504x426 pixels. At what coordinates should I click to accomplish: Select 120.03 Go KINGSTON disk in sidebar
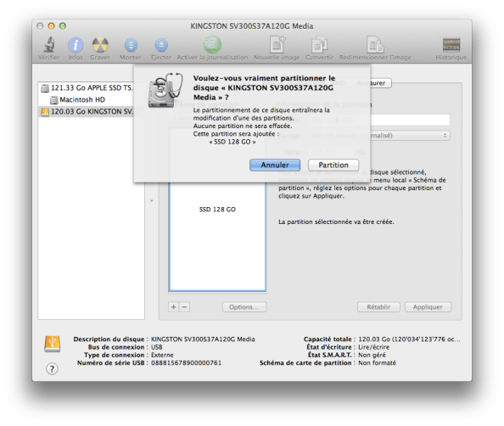pos(87,111)
